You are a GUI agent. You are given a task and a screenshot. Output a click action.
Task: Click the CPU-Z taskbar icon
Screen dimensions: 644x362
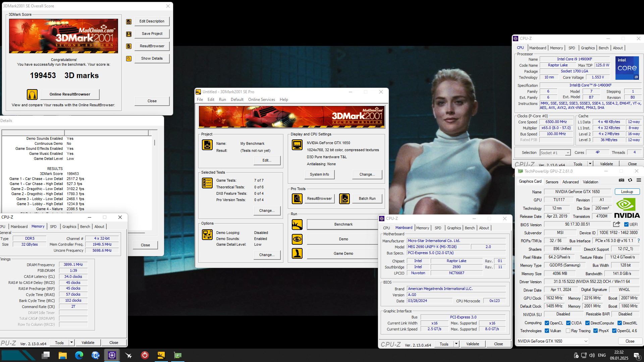[112, 355]
